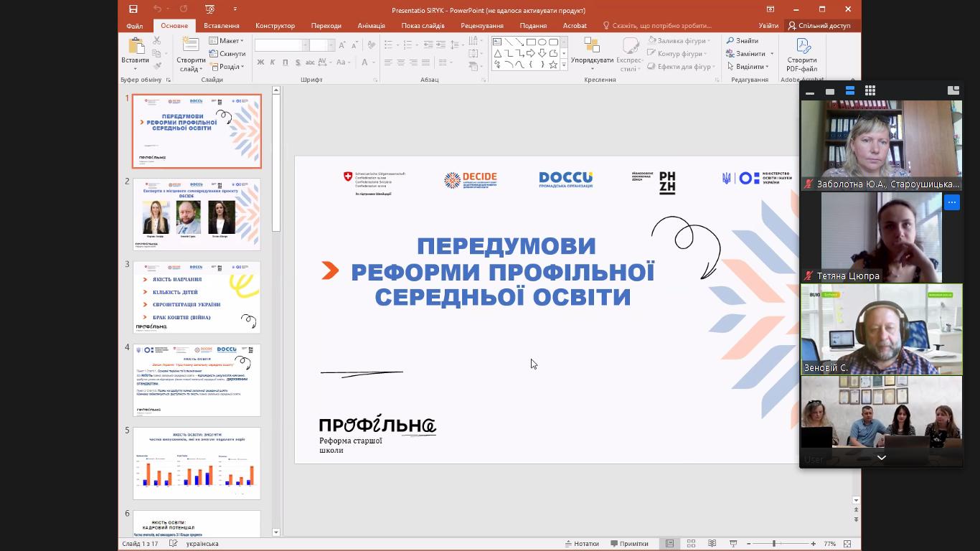This screenshot has height=551, width=980.
Task: Expand the Select (Виділити) dropdown
Action: point(749,67)
